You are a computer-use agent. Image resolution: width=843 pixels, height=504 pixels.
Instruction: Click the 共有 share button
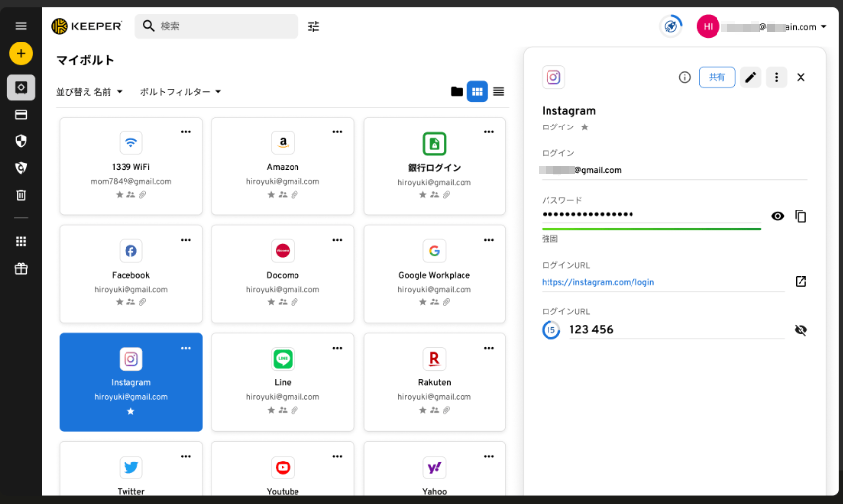(x=717, y=77)
